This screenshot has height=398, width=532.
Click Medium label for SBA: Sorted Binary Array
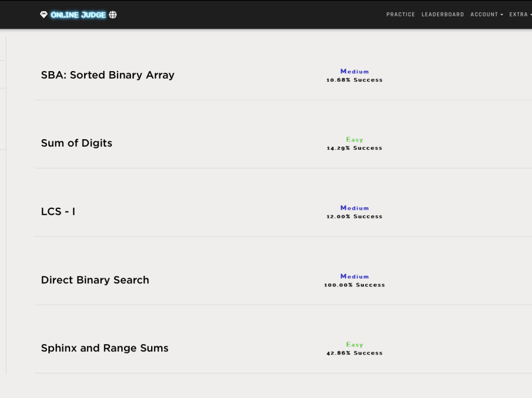pos(354,72)
